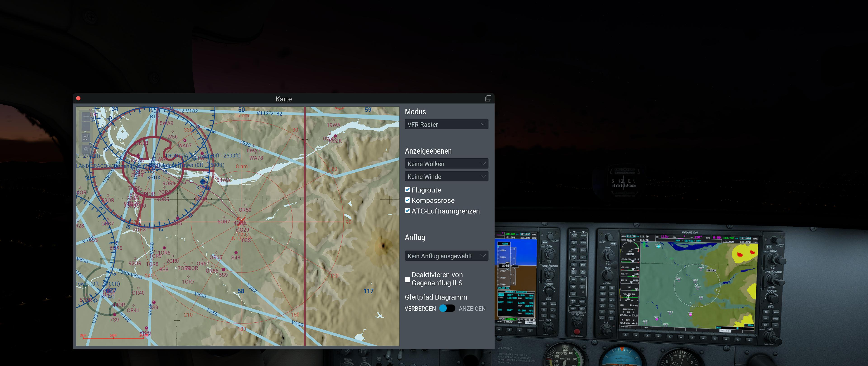868x366 pixels.
Task: Click the 19WA airfield label
Action: tap(334, 125)
